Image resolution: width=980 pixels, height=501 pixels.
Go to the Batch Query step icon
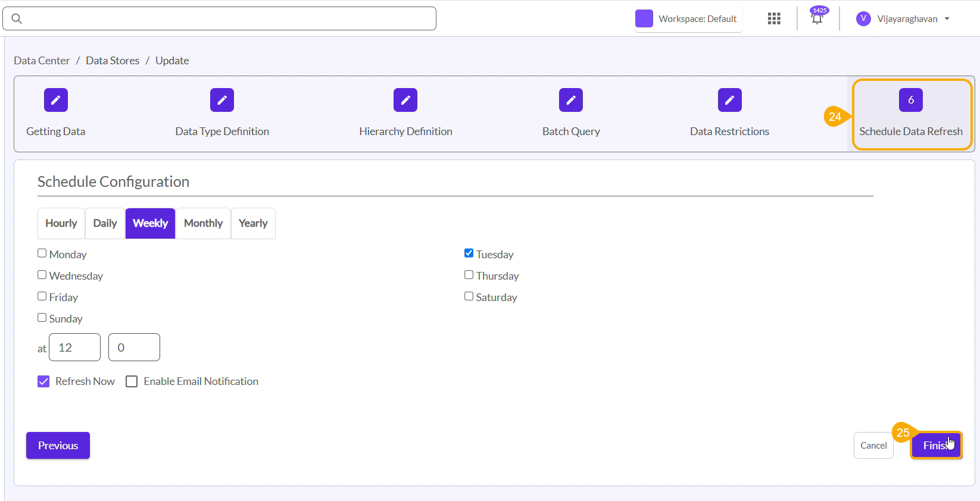click(570, 100)
